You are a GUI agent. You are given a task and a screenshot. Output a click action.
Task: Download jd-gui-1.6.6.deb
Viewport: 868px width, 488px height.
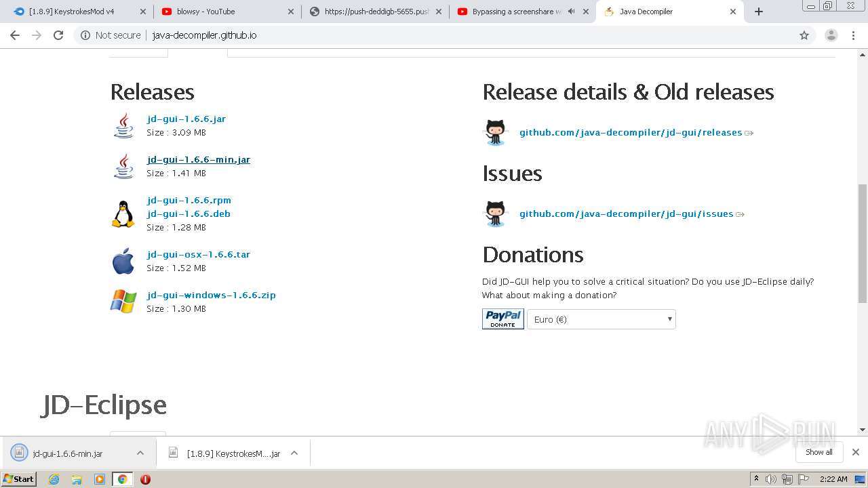click(189, 213)
